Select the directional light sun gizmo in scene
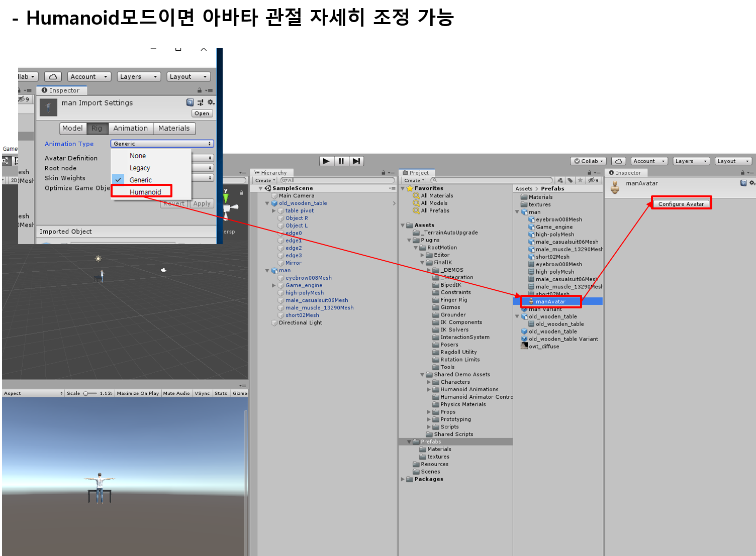This screenshot has width=756, height=556. pyautogui.click(x=98, y=259)
